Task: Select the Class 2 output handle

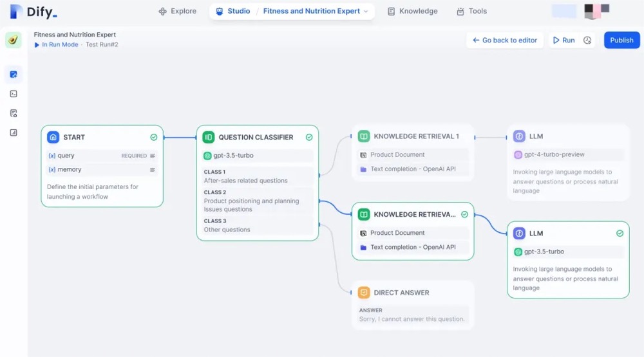Action: coord(319,201)
